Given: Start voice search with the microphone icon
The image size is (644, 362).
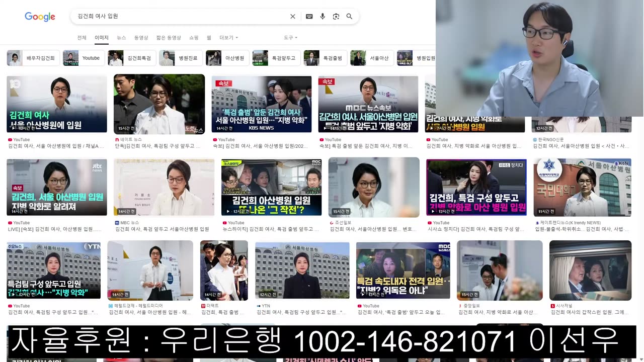Looking at the screenshot, I should pyautogui.click(x=323, y=17).
